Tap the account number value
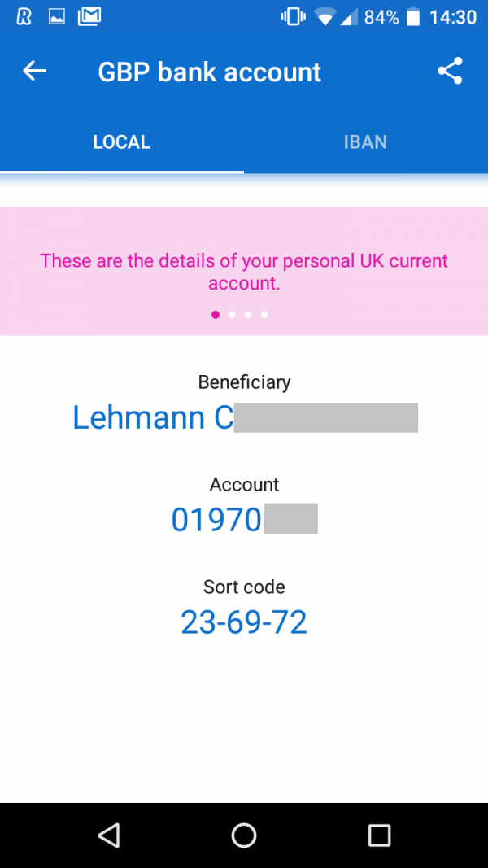Image resolution: width=488 pixels, height=868 pixels. [218, 520]
